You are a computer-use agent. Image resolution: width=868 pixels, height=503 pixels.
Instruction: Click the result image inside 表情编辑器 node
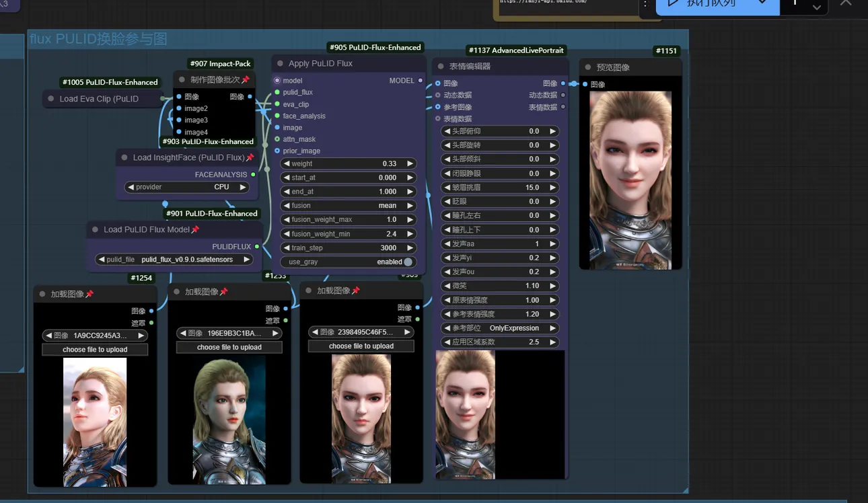click(466, 414)
